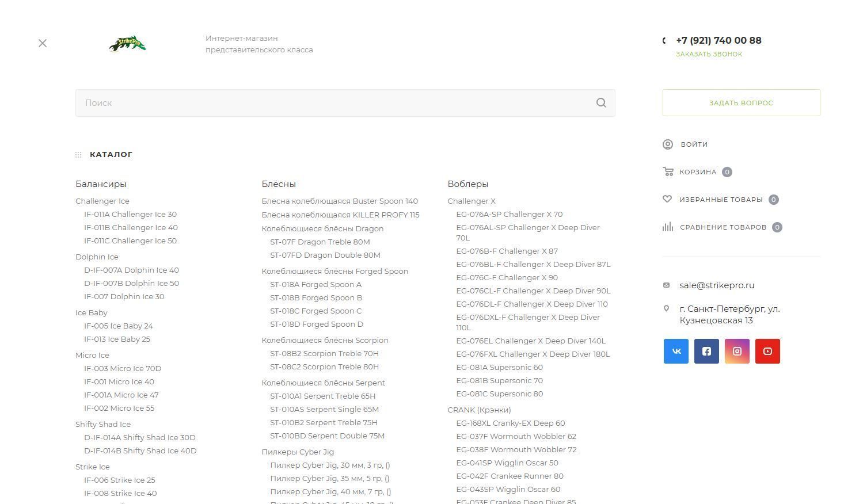Open ИЗБРАННЫЕ ТОВАРЫ favorites

coord(721,200)
